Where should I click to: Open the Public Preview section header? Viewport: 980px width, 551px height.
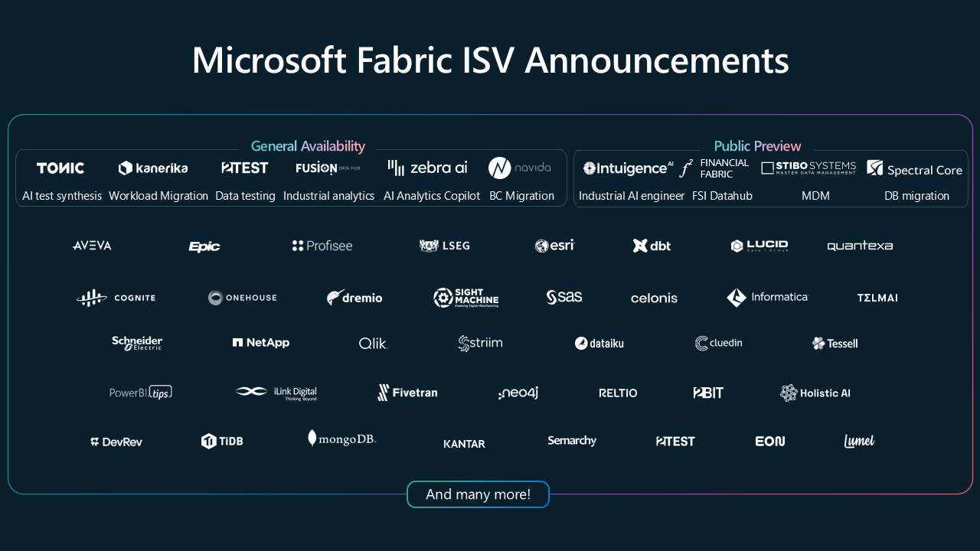click(x=757, y=145)
